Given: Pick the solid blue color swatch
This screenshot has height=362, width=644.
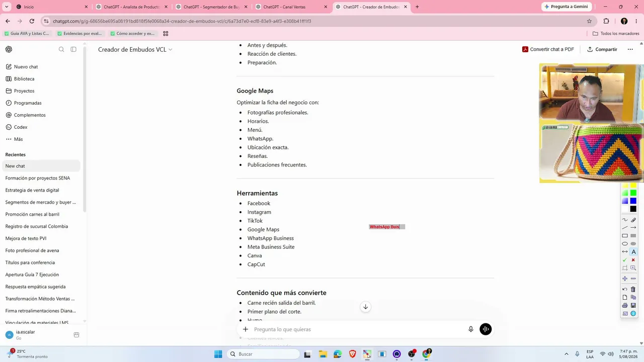Looking at the screenshot, I should (x=633, y=201).
